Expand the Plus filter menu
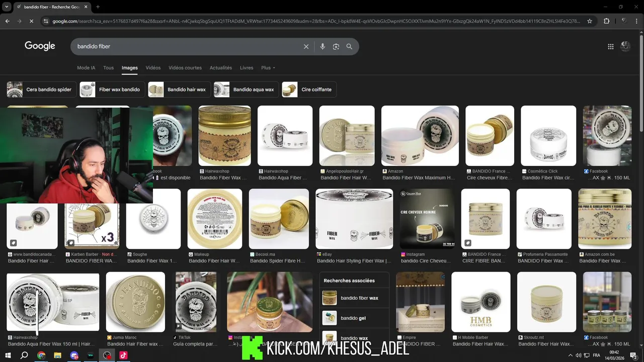Image resolution: width=644 pixels, height=362 pixels. tap(268, 68)
